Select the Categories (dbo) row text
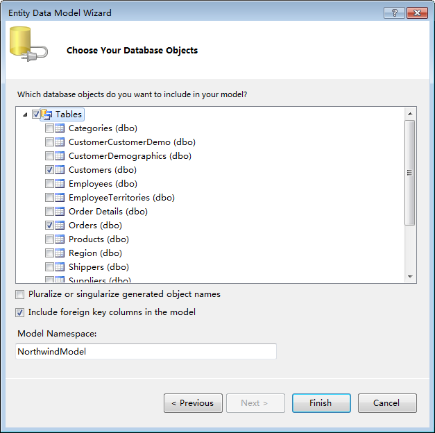Image resolution: width=435 pixels, height=433 pixels. [103, 128]
